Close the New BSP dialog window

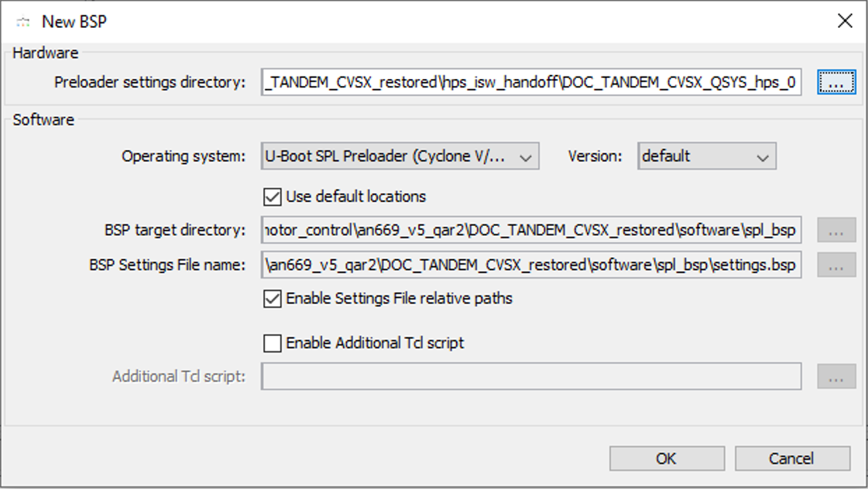click(x=845, y=21)
